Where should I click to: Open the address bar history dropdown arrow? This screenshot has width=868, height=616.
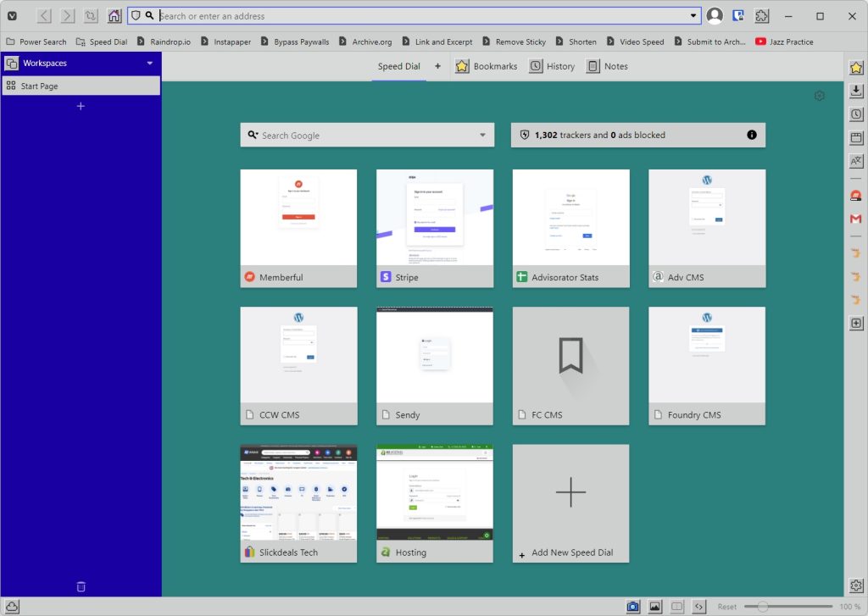(x=694, y=16)
